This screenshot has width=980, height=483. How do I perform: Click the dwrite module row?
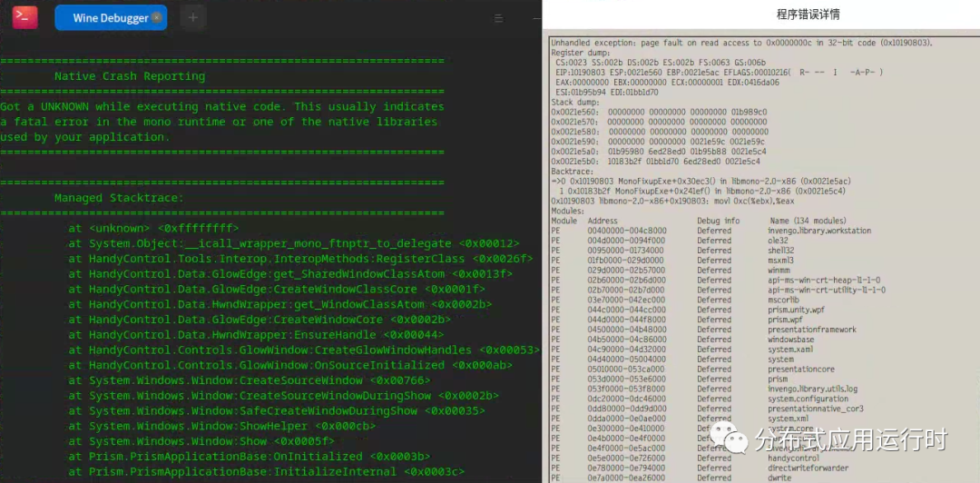pos(671,478)
